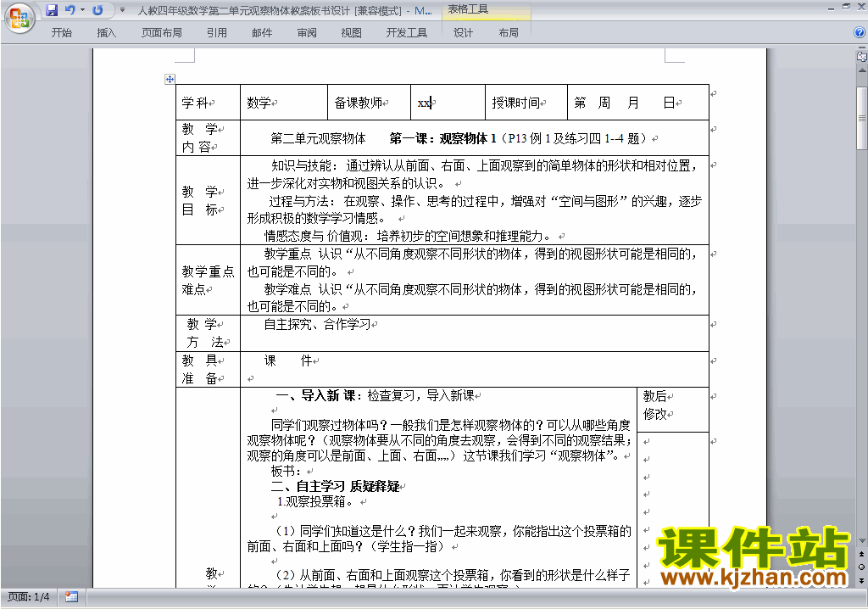Viewport: 868px width, 609px height.
Task: Click the 过程与方法 paragraph line
Action: [x=485, y=201]
